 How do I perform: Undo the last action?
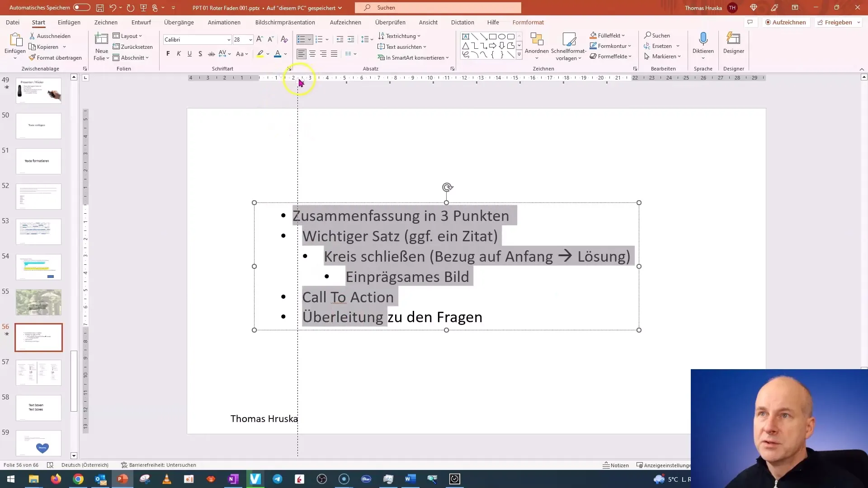click(113, 8)
